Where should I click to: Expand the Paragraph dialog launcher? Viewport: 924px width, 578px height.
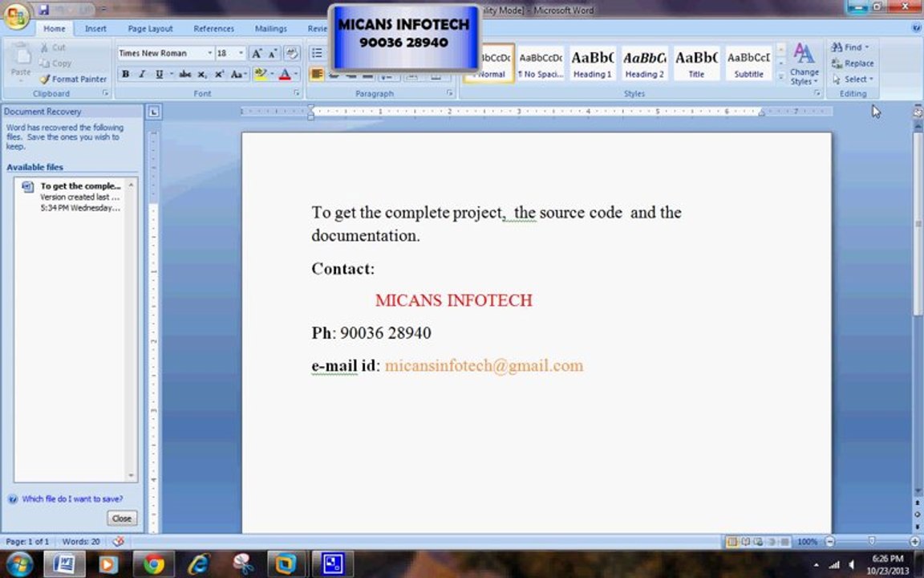point(450,93)
